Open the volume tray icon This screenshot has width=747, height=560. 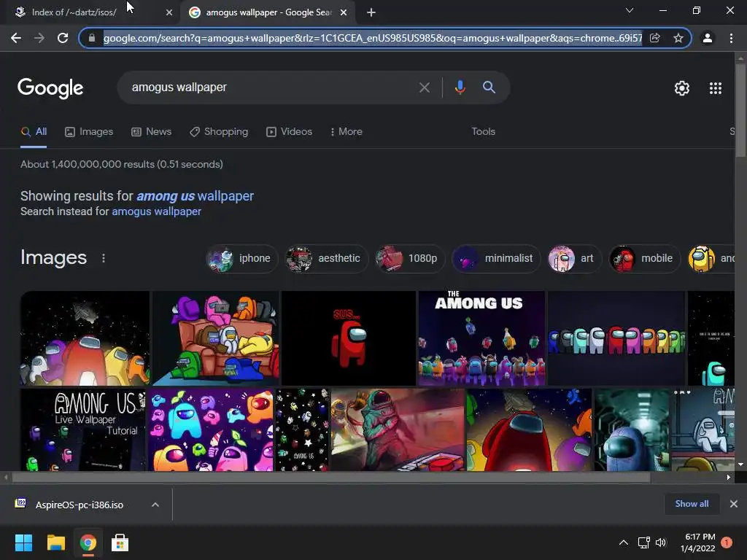point(661,542)
